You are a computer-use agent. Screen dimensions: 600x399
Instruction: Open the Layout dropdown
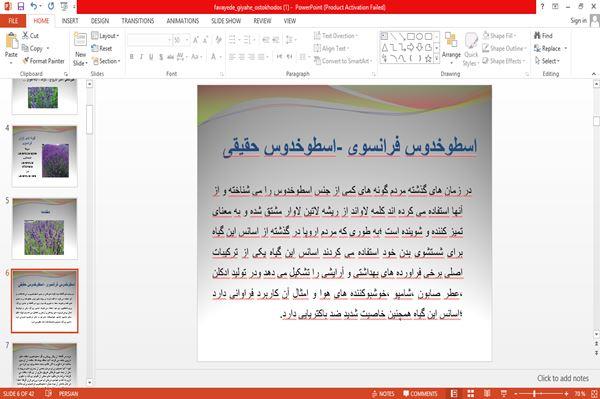point(105,36)
